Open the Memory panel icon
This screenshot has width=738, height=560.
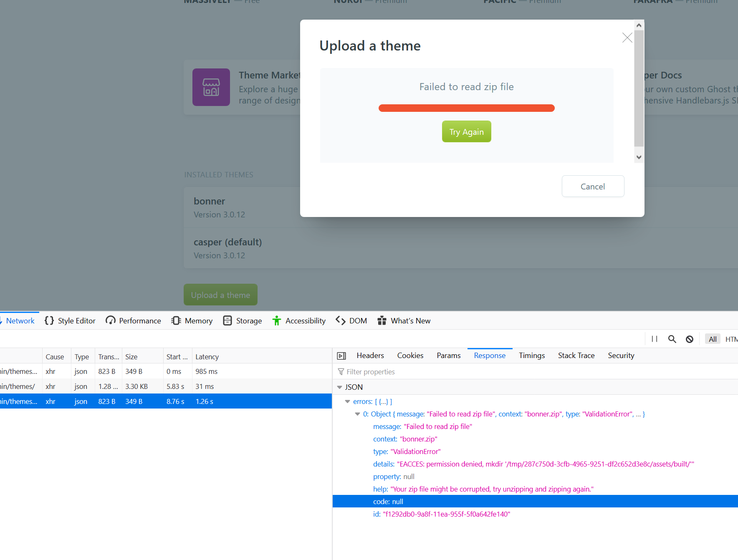[x=176, y=320]
